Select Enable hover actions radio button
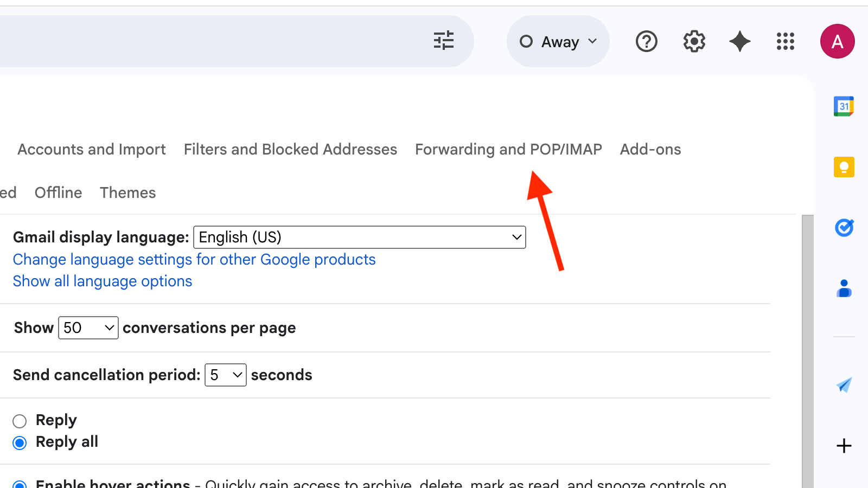Screen dimensions: 868x488 coord(20,485)
